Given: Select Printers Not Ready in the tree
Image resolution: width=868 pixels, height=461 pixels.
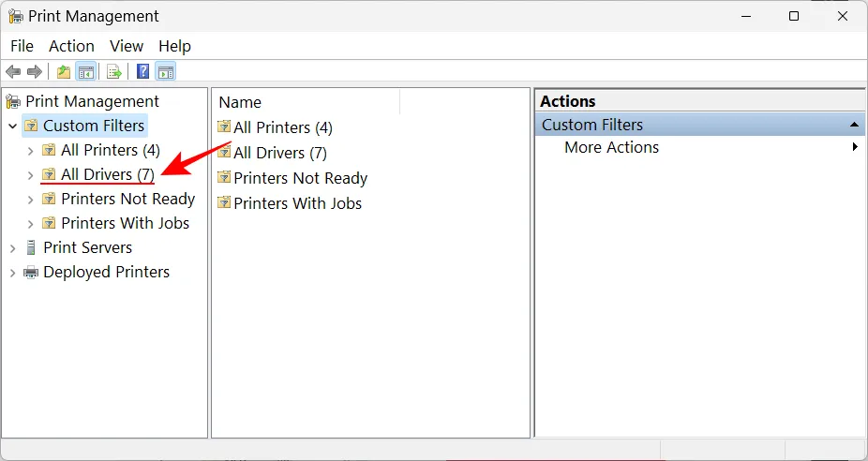Looking at the screenshot, I should coord(127,199).
